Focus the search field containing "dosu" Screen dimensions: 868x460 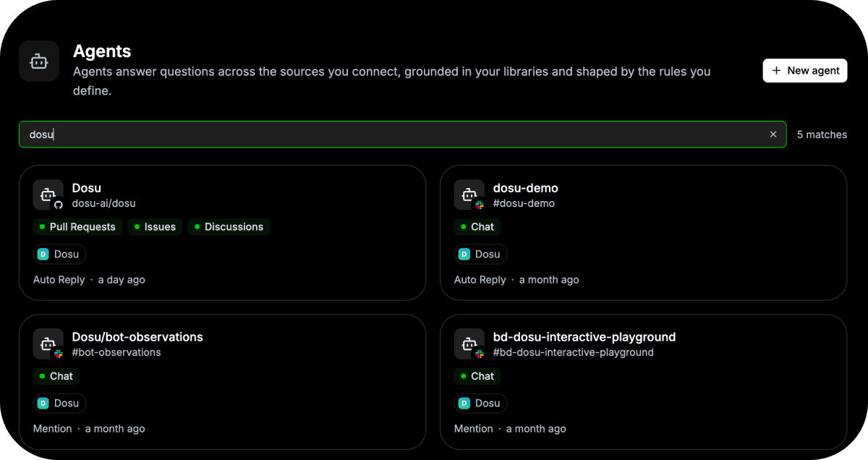pyautogui.click(x=402, y=135)
